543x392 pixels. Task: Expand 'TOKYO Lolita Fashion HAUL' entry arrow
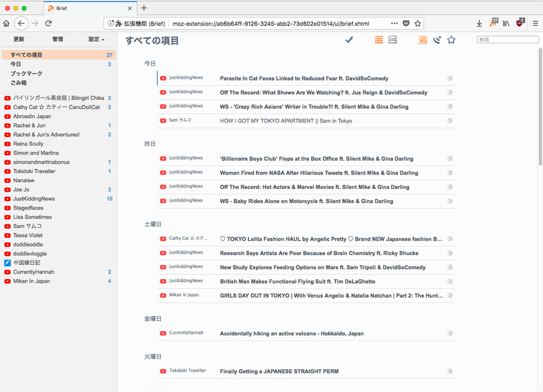450,239
